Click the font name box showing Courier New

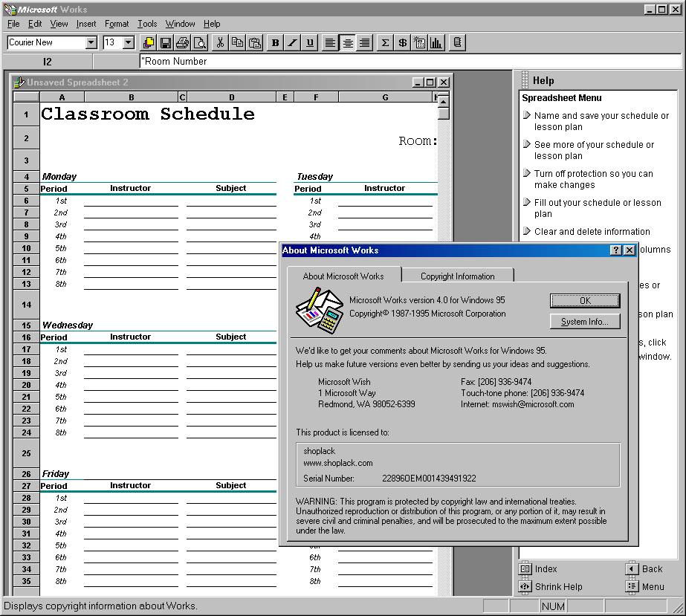click(47, 42)
